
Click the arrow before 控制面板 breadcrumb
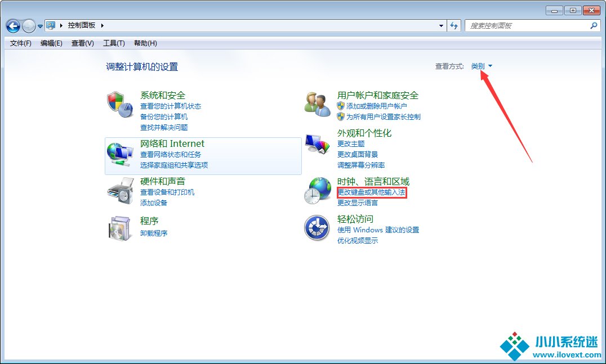[61, 25]
